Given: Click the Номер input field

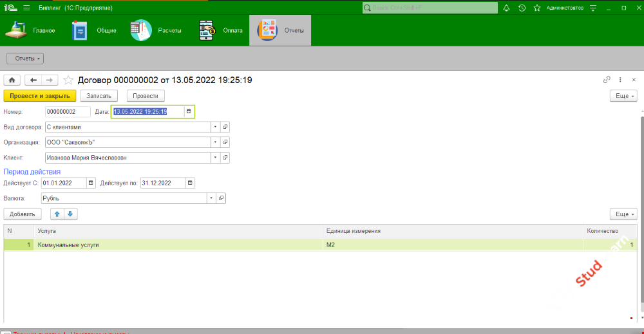Looking at the screenshot, I should click(x=68, y=111).
